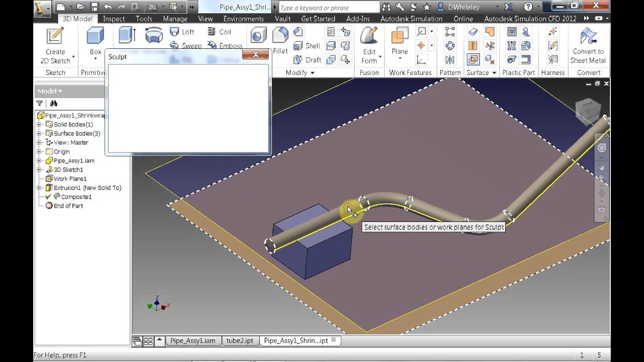Activate the Loft tool
644x362 pixels.
pyautogui.click(x=182, y=32)
